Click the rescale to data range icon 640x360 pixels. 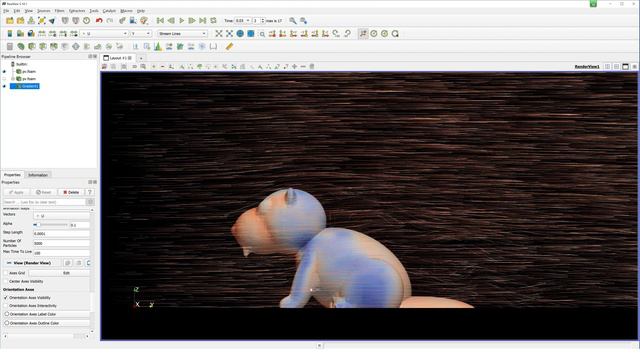[42, 33]
